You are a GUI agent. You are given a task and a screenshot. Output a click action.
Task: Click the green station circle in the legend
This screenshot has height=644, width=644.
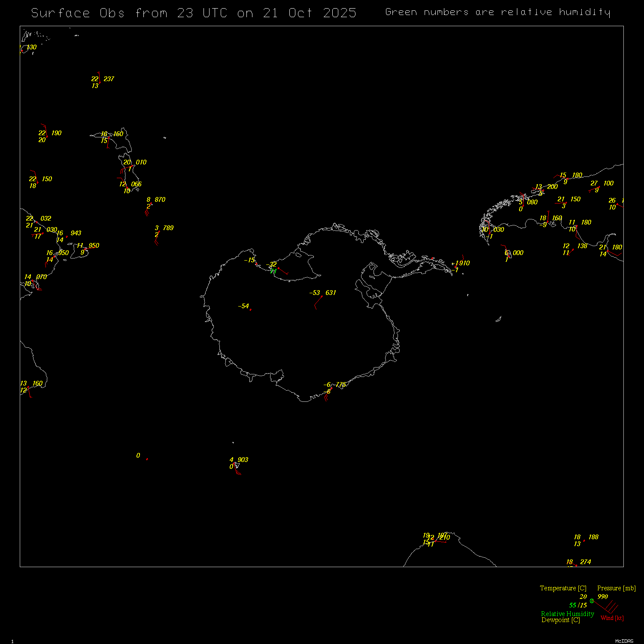click(x=592, y=601)
